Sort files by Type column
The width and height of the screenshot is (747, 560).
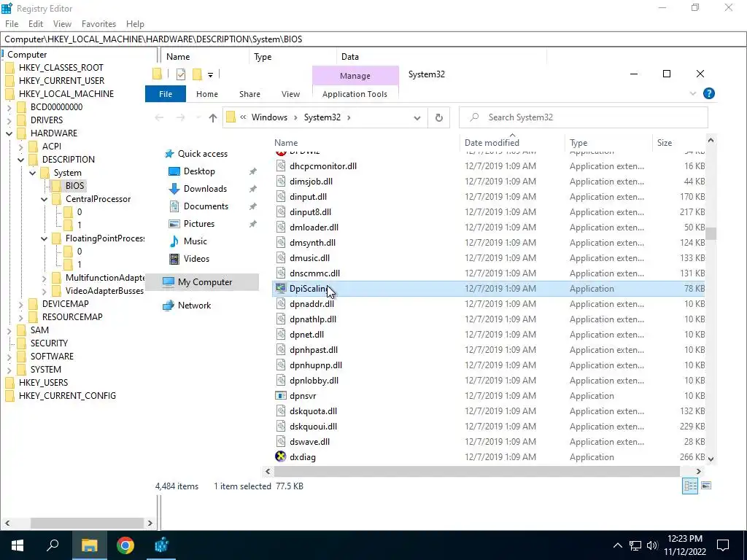578,143
